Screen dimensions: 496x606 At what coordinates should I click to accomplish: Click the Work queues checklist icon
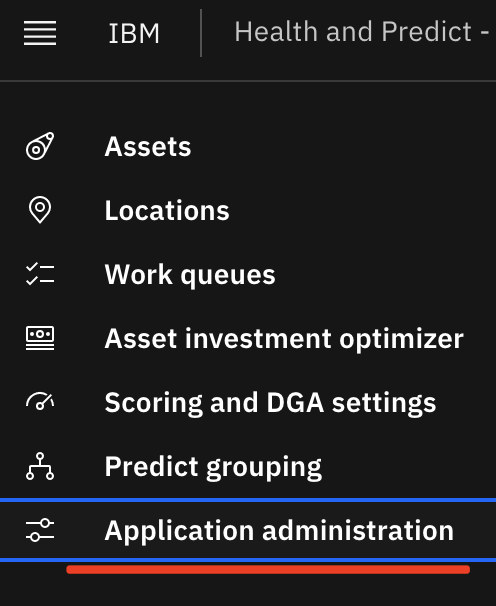pyautogui.click(x=40, y=274)
